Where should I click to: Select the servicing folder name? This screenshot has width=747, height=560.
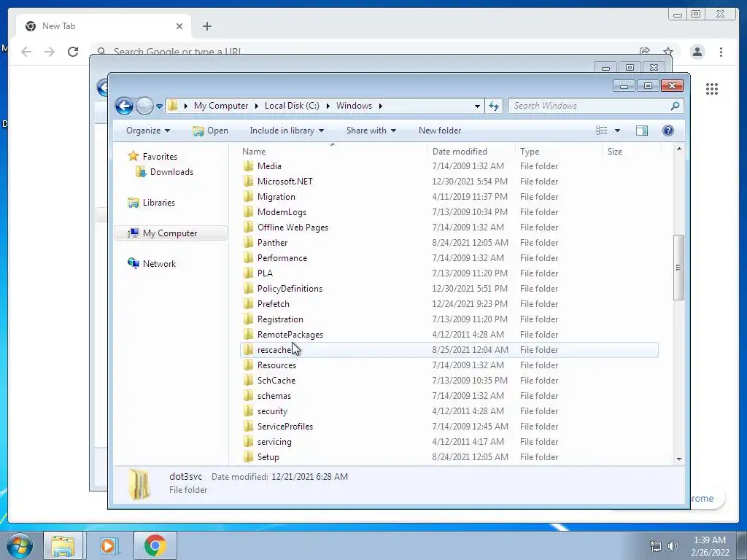tap(274, 441)
